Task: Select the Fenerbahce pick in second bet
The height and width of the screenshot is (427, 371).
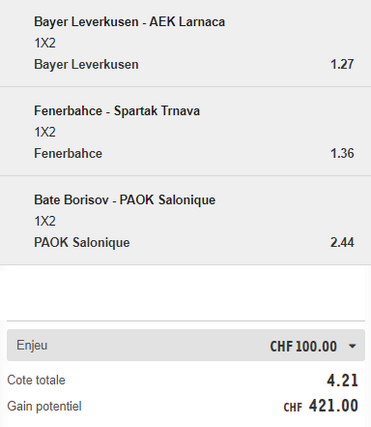Action: [x=68, y=153]
